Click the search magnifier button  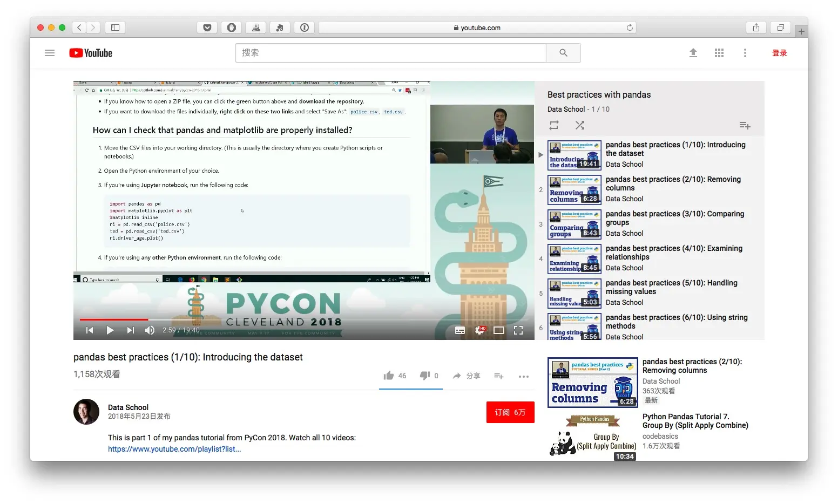pos(563,53)
